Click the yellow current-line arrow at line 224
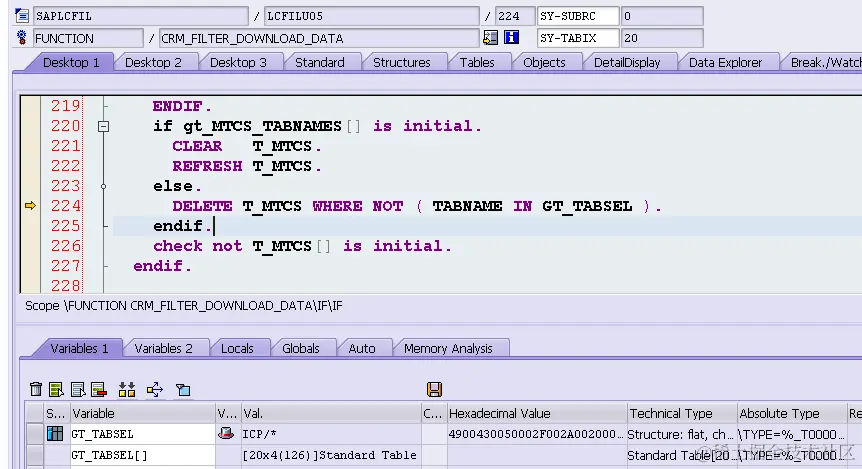Viewport: 862px width, 469px height. click(30, 206)
